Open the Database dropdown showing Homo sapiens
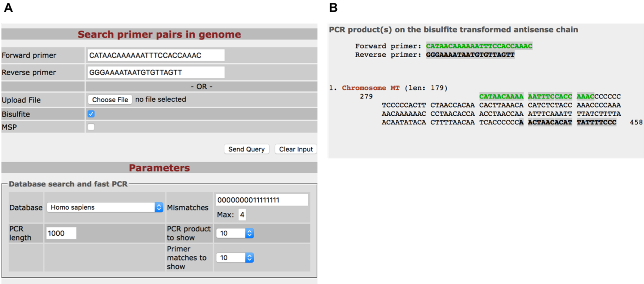The width and height of the screenshot is (644, 284). 105,207
